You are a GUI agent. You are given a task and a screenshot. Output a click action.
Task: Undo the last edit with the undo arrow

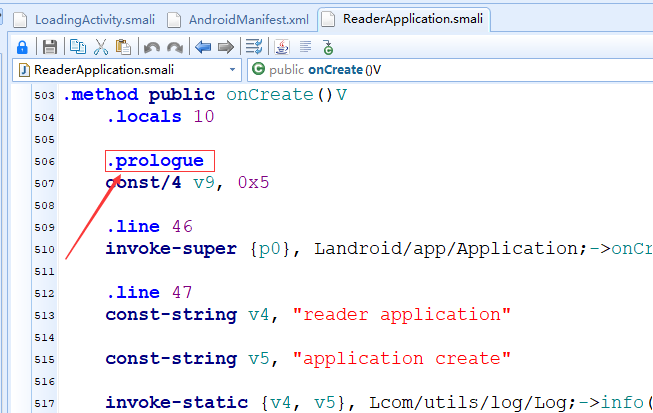coord(152,47)
